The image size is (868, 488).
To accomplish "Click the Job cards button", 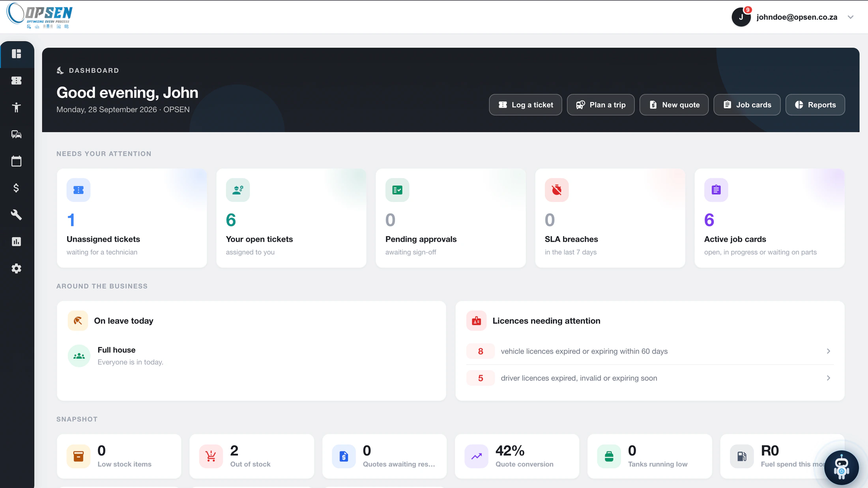I will pyautogui.click(x=747, y=105).
